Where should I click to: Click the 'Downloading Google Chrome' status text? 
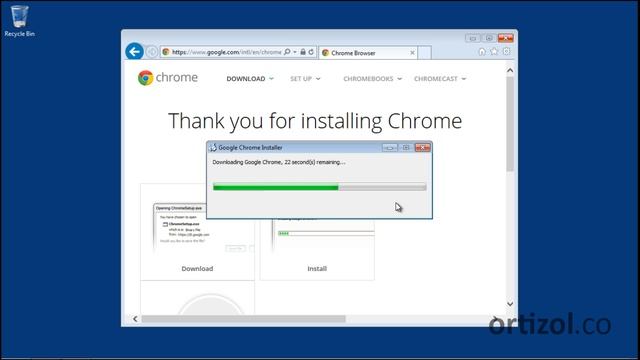[x=279, y=162]
